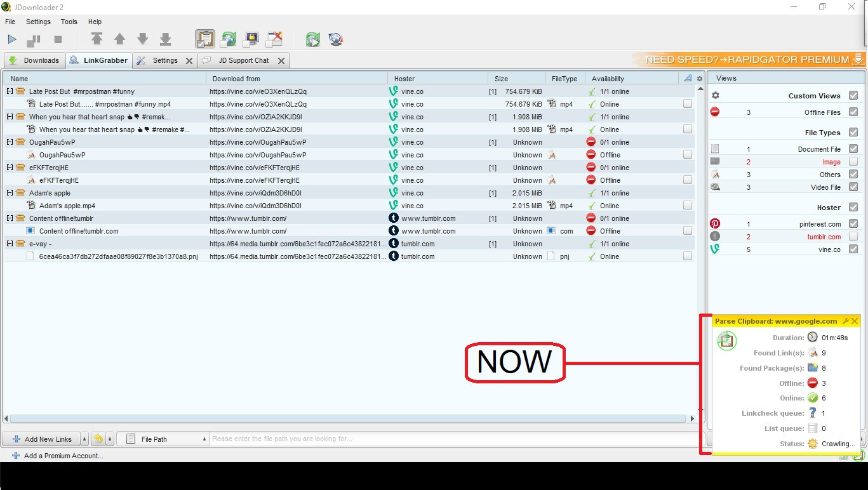Close the Settings tab
868x490 pixels.
click(x=189, y=61)
